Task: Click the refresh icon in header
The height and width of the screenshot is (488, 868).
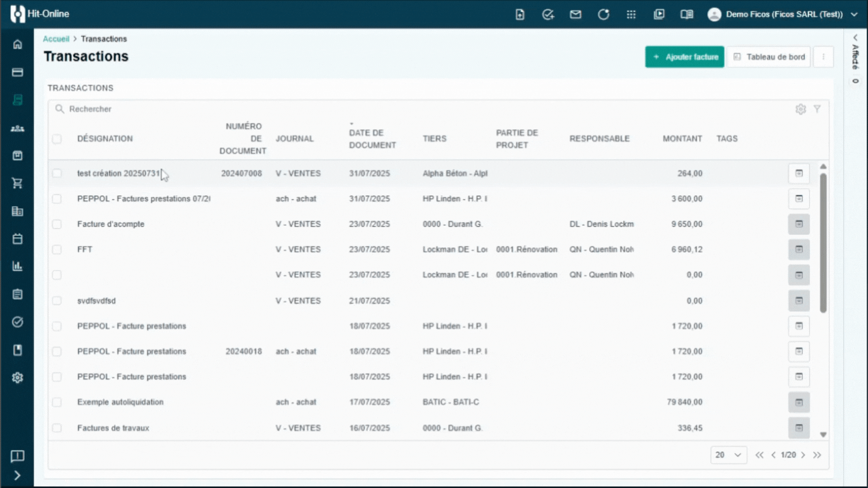Action: pos(604,14)
